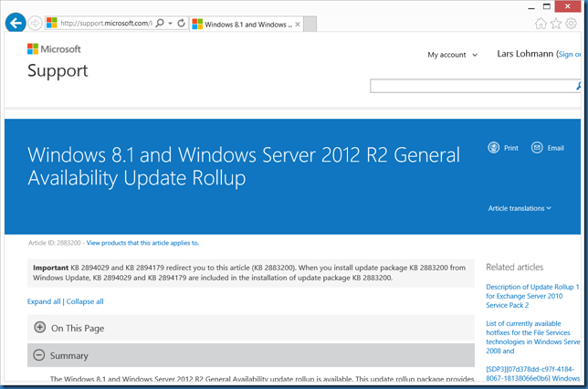
Task: Click the address bar search magnifier icon
Action: [160, 23]
